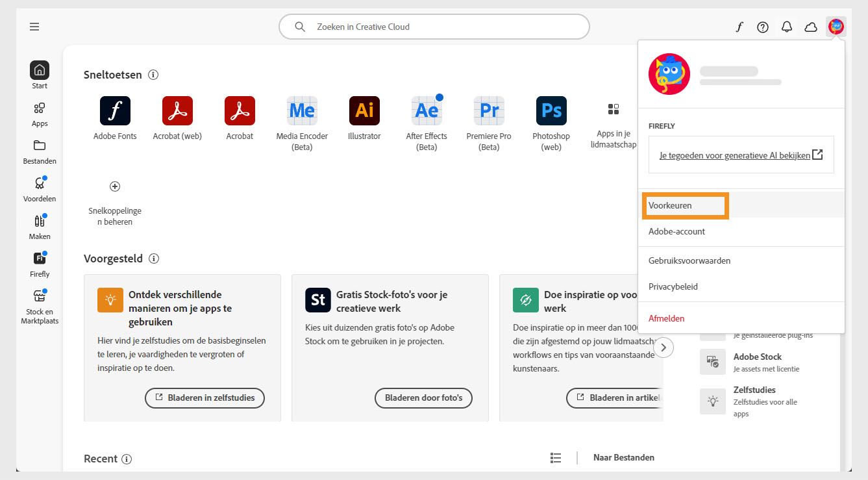868x480 pixels.
Task: Go to Start in the sidebar
Action: click(x=40, y=75)
